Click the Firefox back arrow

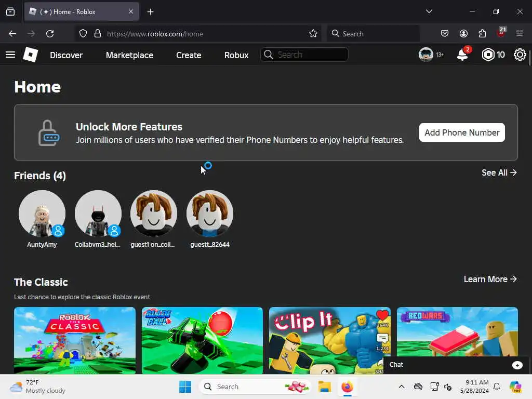(x=12, y=34)
